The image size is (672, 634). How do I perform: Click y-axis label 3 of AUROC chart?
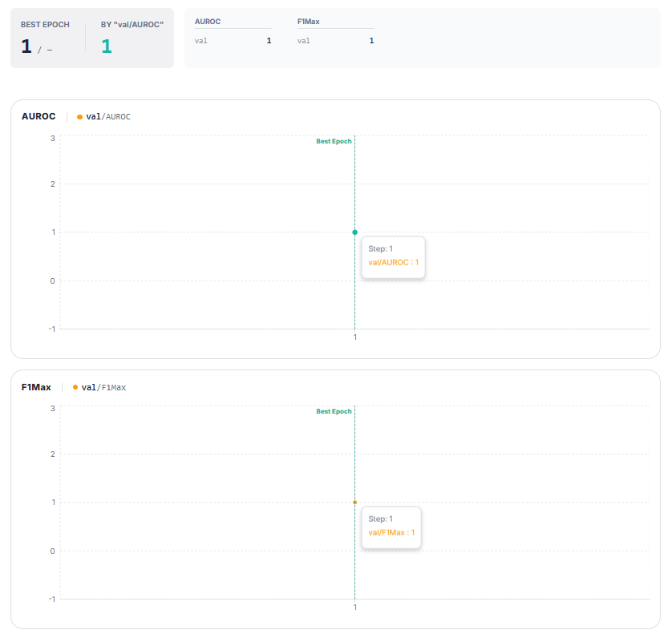[x=53, y=138]
